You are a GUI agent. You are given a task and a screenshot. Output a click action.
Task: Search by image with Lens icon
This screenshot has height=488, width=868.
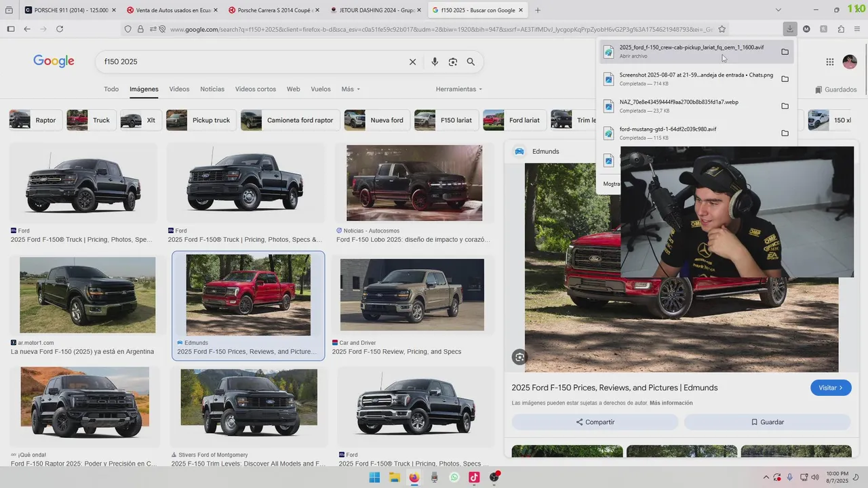[453, 62]
